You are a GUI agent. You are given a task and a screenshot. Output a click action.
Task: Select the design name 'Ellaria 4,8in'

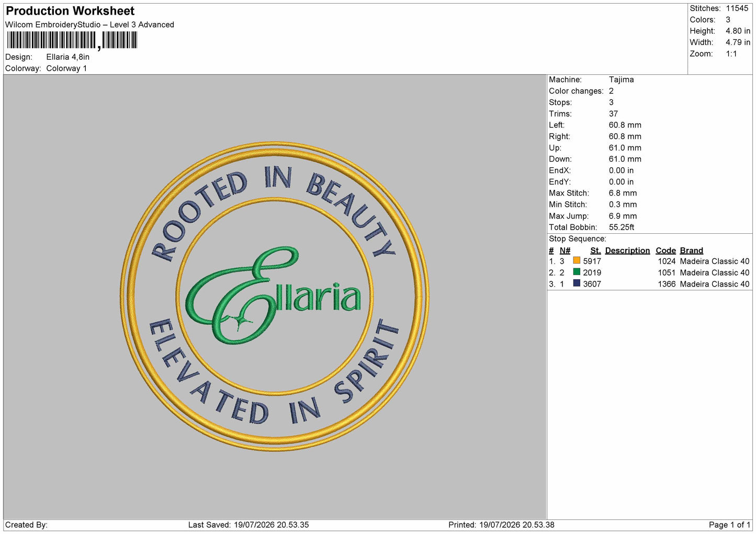tap(68, 57)
